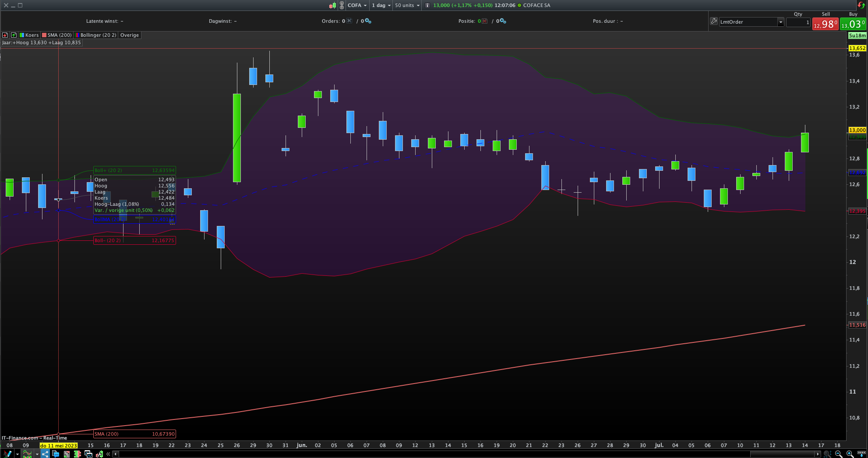Select the SMA (200) tab
Viewport: 868px width, 458px height.
point(57,35)
